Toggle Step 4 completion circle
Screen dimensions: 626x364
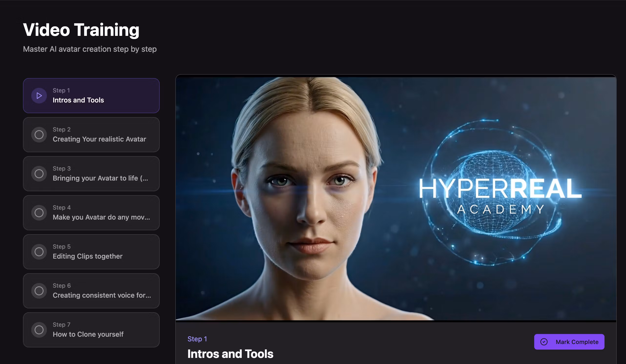pyautogui.click(x=39, y=212)
